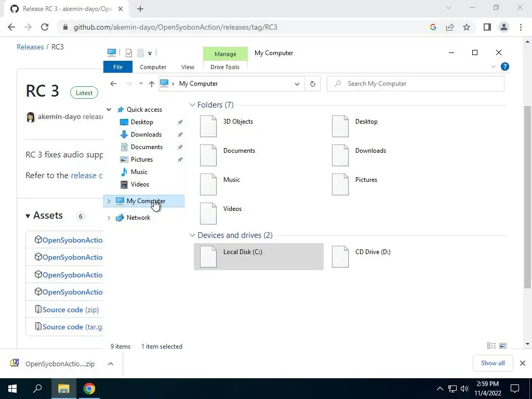Go up one level in File Explorer
This screenshot has height=399, width=532.
[151, 84]
